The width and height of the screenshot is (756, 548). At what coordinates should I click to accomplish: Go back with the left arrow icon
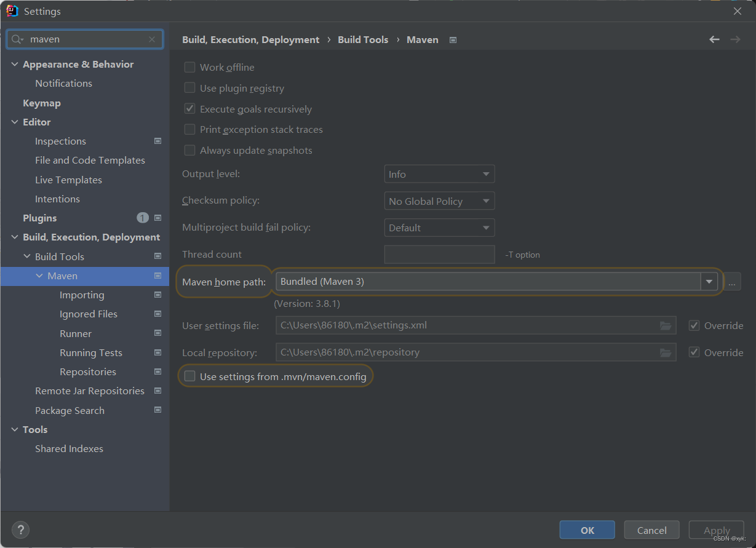714,39
